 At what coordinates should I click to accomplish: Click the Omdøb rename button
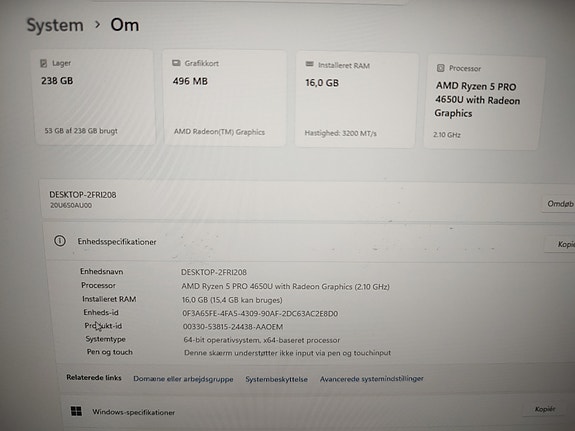pos(559,204)
